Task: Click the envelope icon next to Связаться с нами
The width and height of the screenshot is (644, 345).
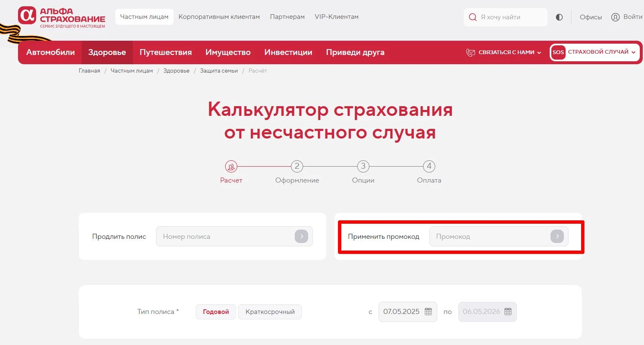Action: 470,52
